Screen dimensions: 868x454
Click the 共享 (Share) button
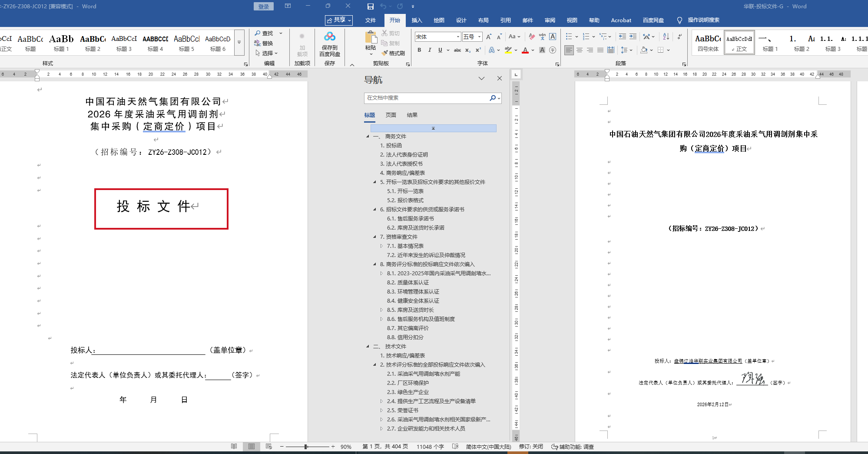pyautogui.click(x=339, y=20)
